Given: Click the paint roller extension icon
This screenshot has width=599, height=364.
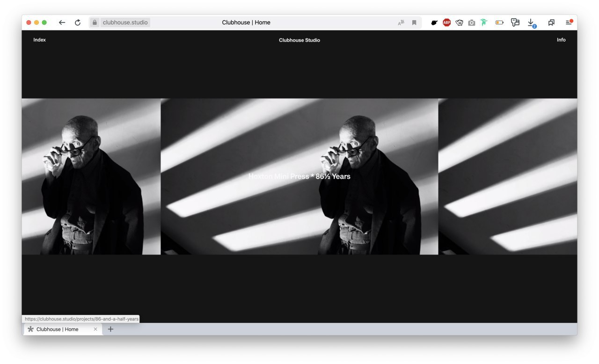Looking at the screenshot, I should (x=515, y=22).
